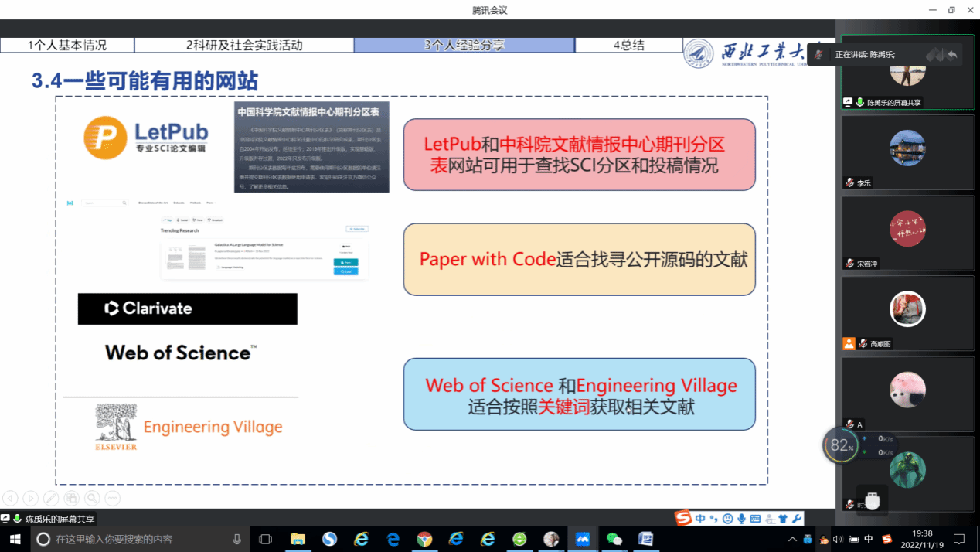Open the date and time flyout
The width and height of the screenshot is (980, 552).
921,539
